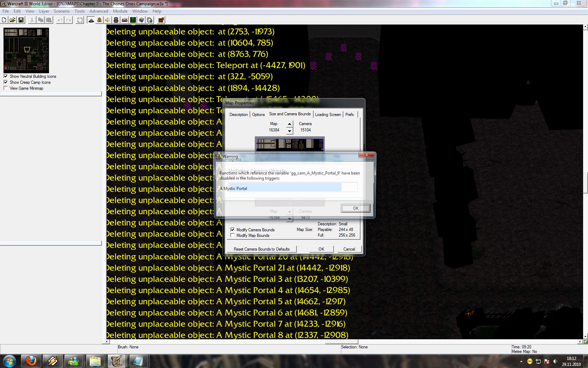Screen dimensions: 588x368
Task: Open the Edit menu
Action: pyautogui.click(x=17, y=11)
